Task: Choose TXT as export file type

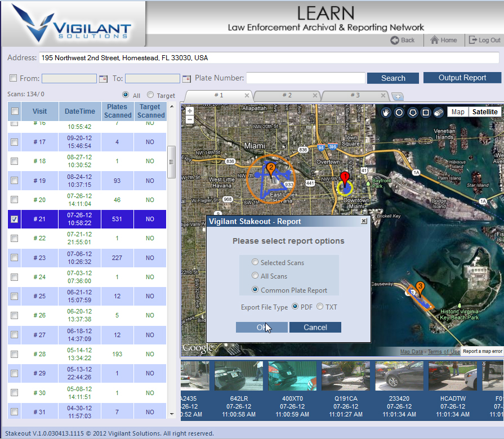Action: (319, 307)
